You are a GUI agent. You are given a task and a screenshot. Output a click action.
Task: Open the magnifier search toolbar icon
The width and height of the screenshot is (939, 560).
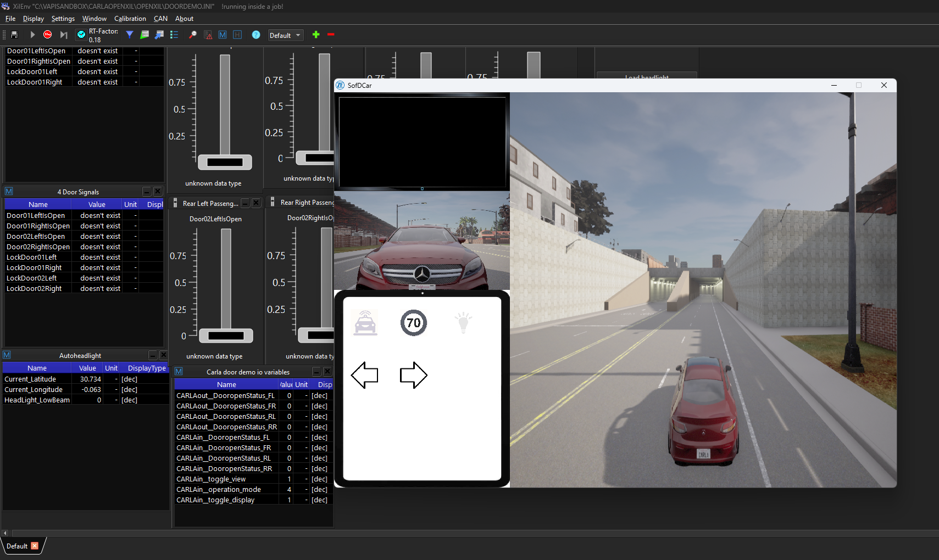193,34
